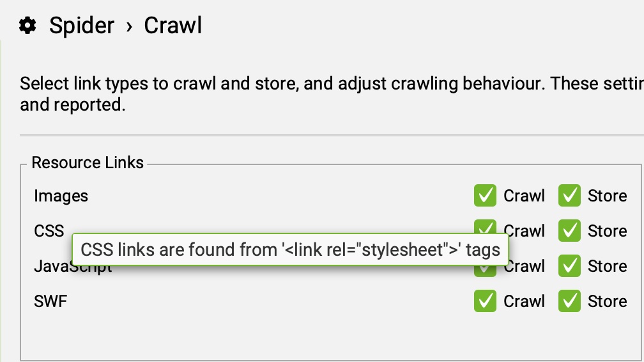Toggle the Crawl checkbox for CSS
The width and height of the screenshot is (644, 362).
486,225
